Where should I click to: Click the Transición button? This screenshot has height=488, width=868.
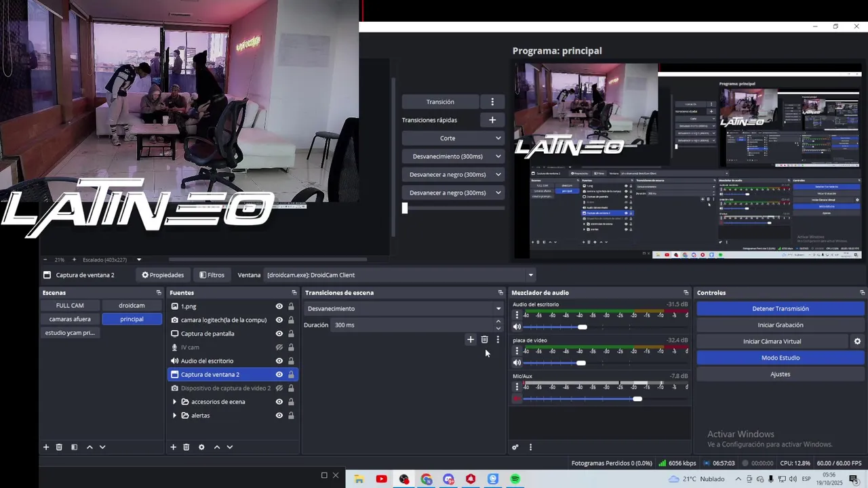coord(440,102)
